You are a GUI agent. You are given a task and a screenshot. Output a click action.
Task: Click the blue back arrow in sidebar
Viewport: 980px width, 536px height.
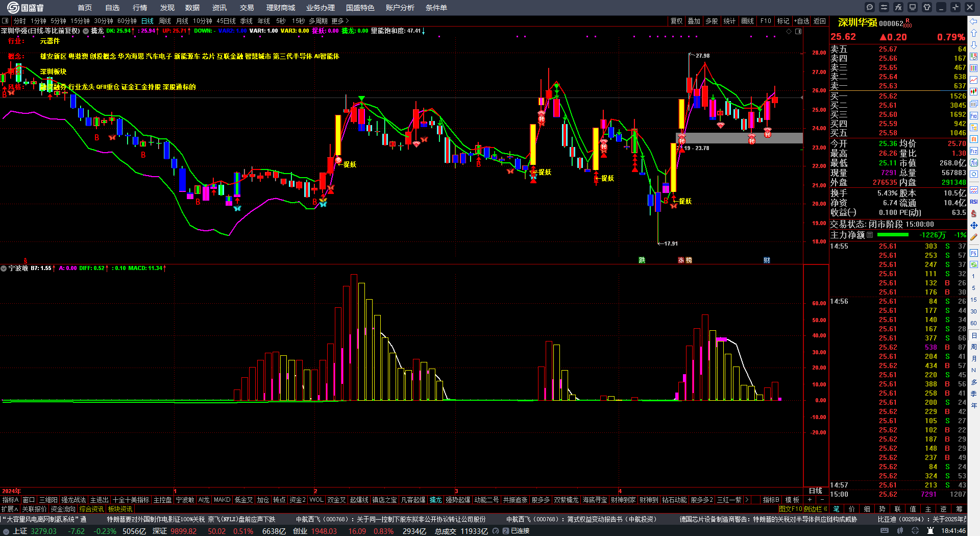(x=974, y=21)
